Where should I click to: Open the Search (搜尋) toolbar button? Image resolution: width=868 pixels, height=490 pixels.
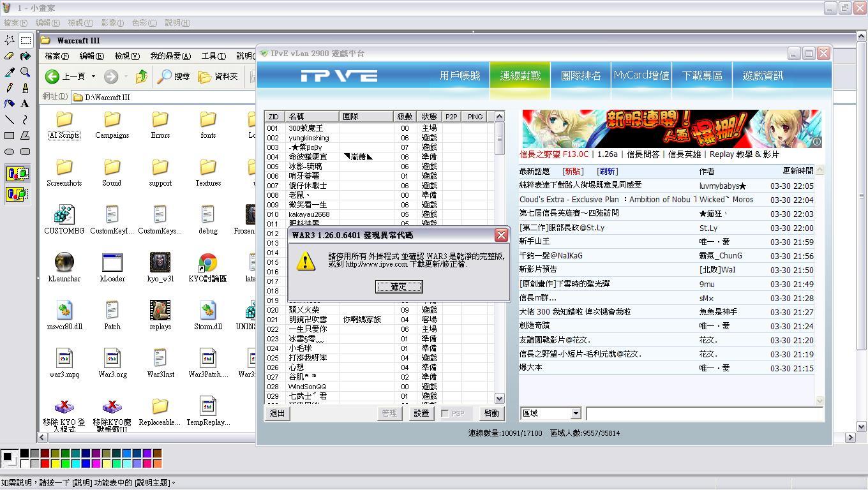coord(174,77)
